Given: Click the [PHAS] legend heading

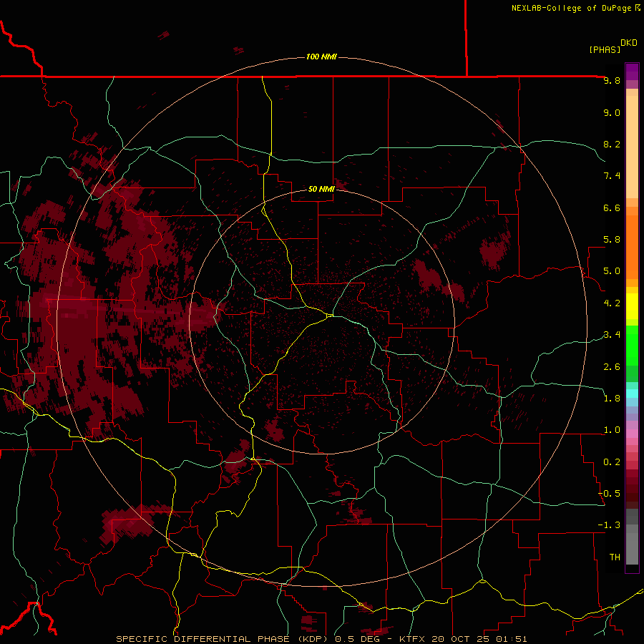Looking at the screenshot, I should click(x=605, y=49).
